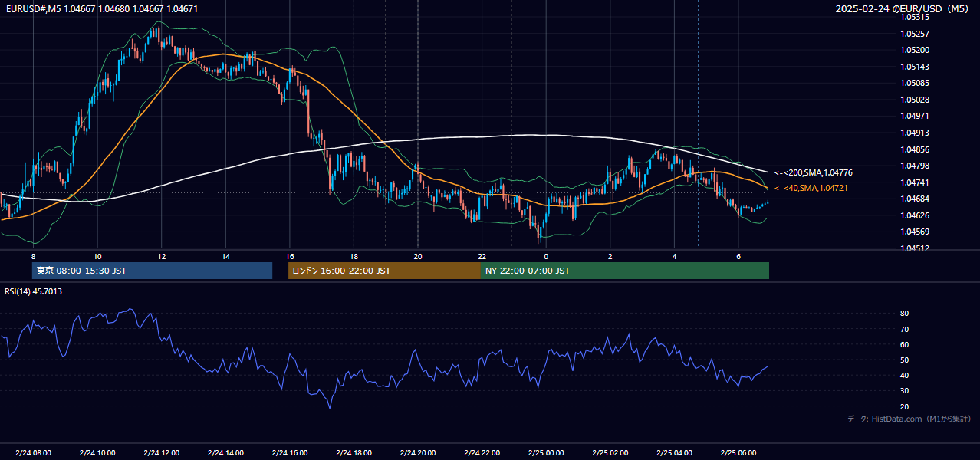Screen dimensions: 980x460
Task: Select the 東京 08:00-15:30 JST session bar
Action: pyautogui.click(x=152, y=271)
